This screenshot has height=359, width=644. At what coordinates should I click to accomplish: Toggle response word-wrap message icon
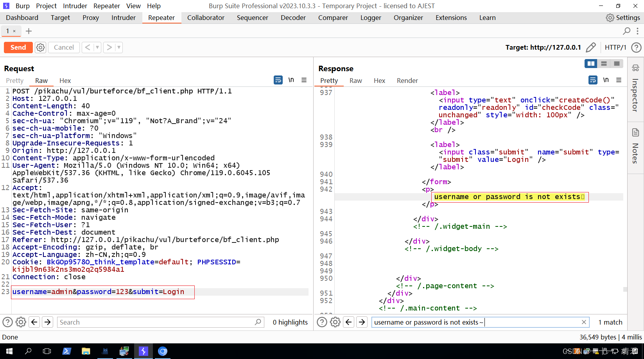(x=593, y=80)
